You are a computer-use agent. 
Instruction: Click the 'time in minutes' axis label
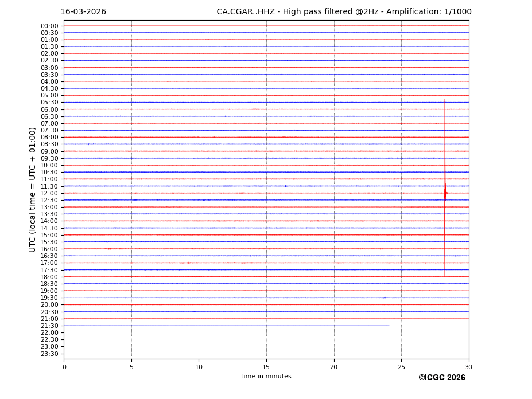[x=266, y=377]
